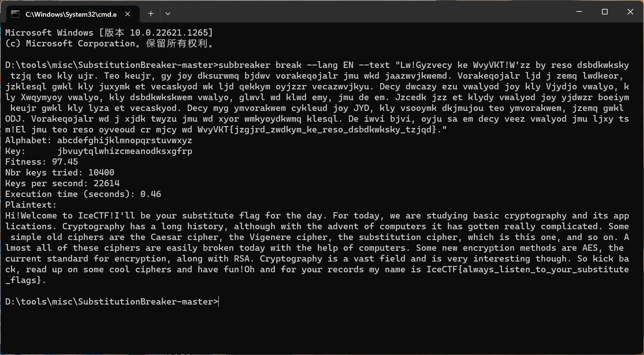Click the Microsoft Windows version line
The height and width of the screenshot is (355, 644).
coord(109,33)
